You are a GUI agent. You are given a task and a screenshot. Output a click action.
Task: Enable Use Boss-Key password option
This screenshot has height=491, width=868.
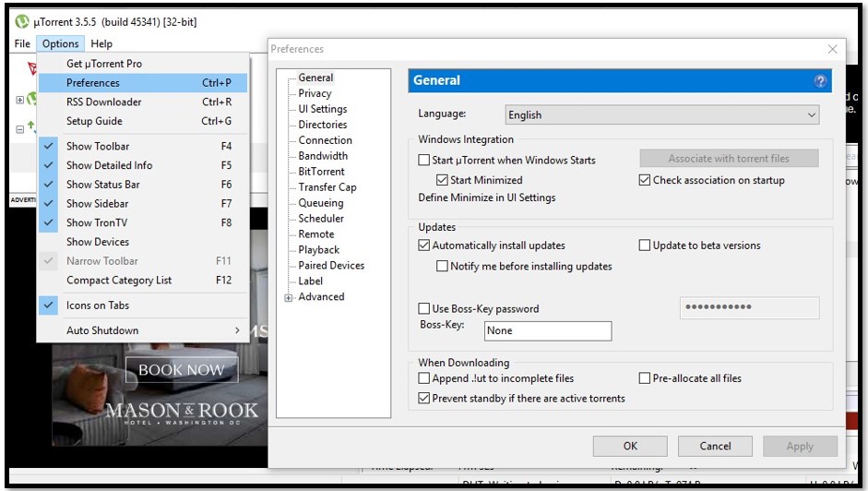pos(424,308)
